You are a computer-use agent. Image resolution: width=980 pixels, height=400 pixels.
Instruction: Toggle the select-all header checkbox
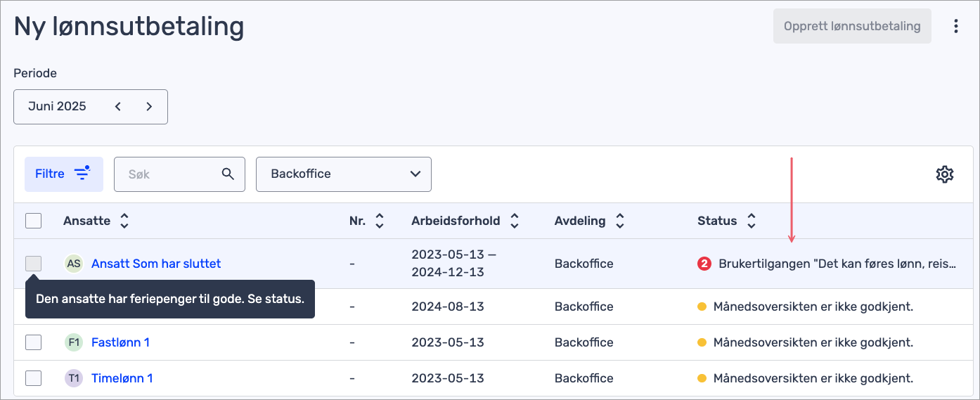33,221
